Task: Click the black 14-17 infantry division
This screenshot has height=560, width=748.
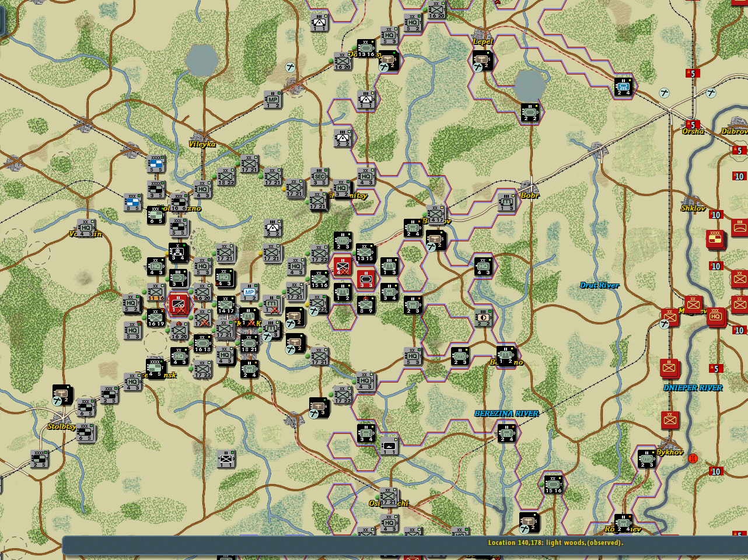Action: [x=226, y=305]
